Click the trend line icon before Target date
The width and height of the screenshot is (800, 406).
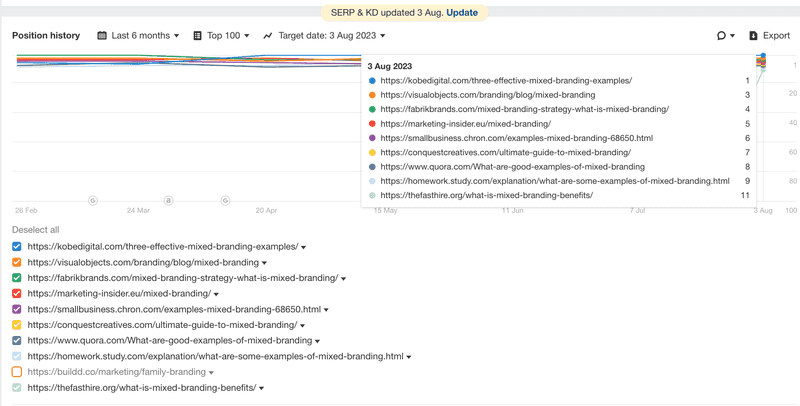point(268,36)
